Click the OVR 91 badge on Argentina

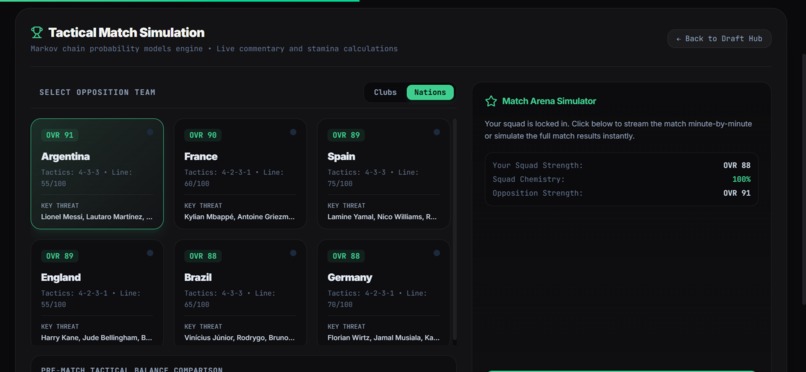click(x=60, y=135)
